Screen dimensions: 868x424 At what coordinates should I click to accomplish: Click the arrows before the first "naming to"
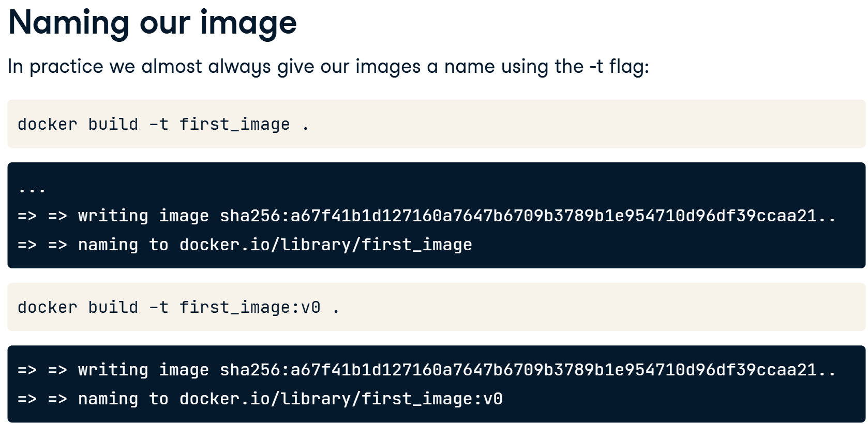click(42, 245)
